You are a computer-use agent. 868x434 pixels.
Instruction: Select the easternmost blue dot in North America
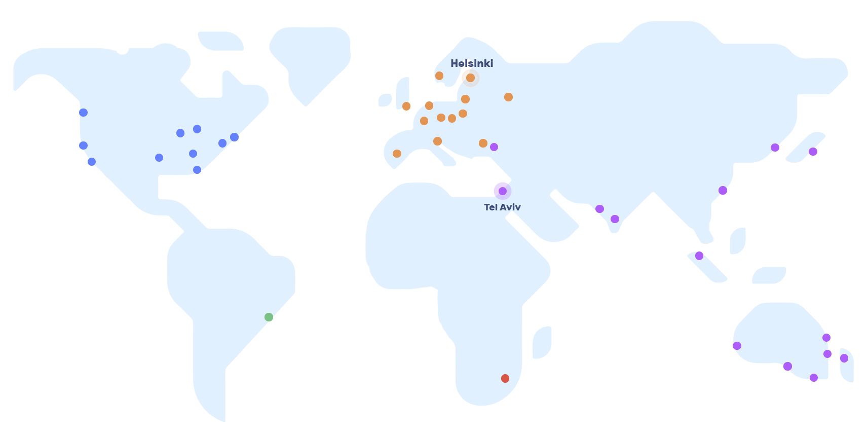click(234, 137)
